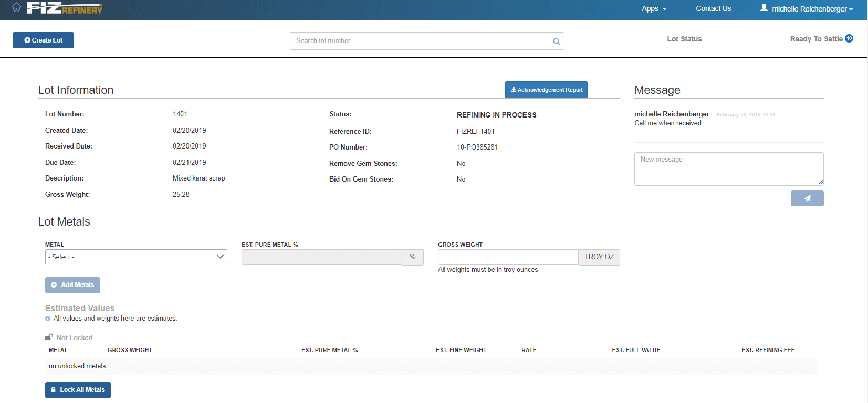
Task: Click the home icon beside FIZ logo
Action: coord(17,7)
